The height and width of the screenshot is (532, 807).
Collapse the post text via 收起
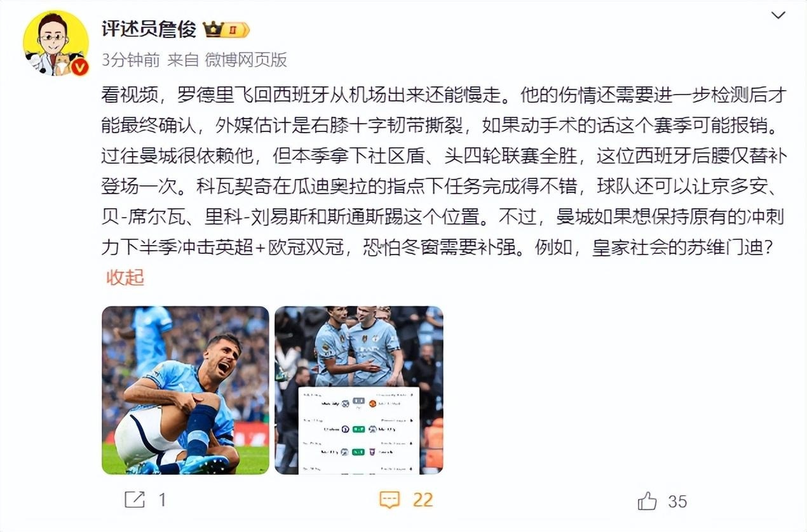125,277
